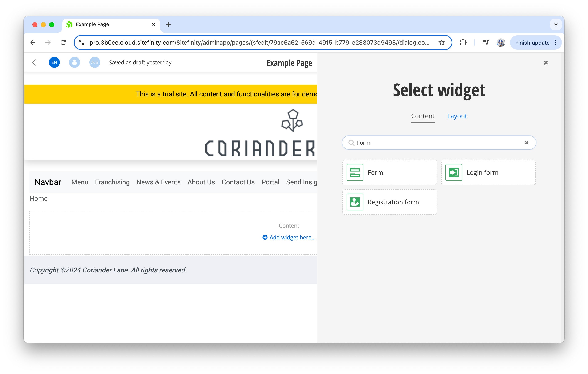Close the Select widget panel
588x374 pixels.
pyautogui.click(x=546, y=63)
